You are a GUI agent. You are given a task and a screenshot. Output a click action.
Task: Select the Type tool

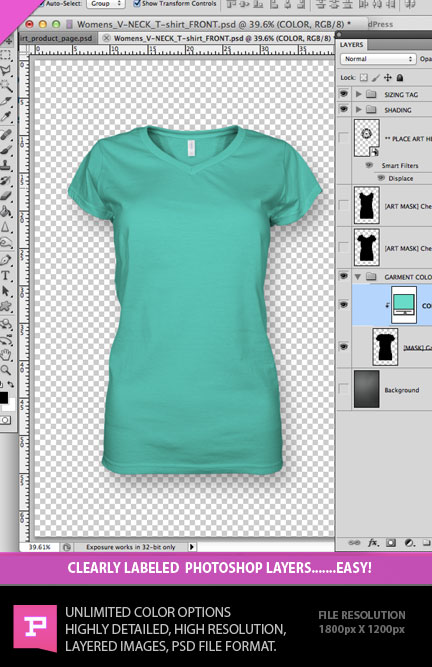click(6, 275)
